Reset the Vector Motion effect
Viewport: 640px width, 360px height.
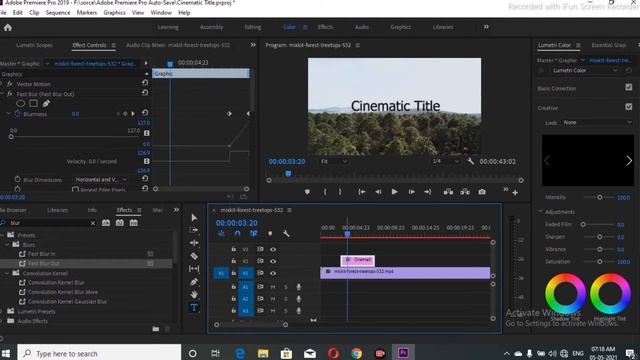pos(145,83)
